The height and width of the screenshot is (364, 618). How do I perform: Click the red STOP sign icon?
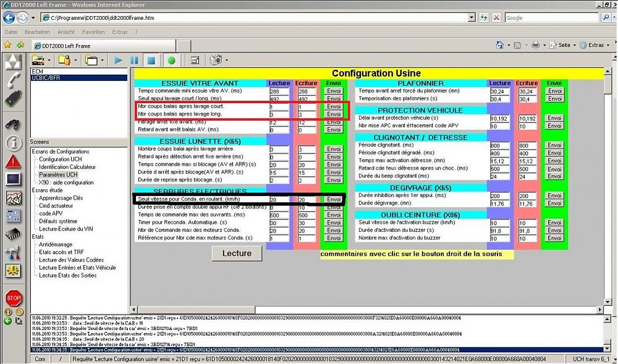tap(14, 298)
